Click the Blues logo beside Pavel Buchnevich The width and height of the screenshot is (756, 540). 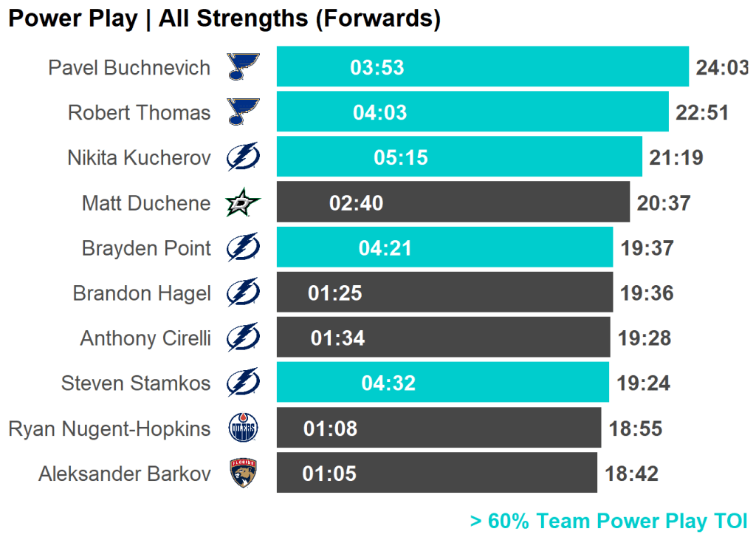click(244, 67)
